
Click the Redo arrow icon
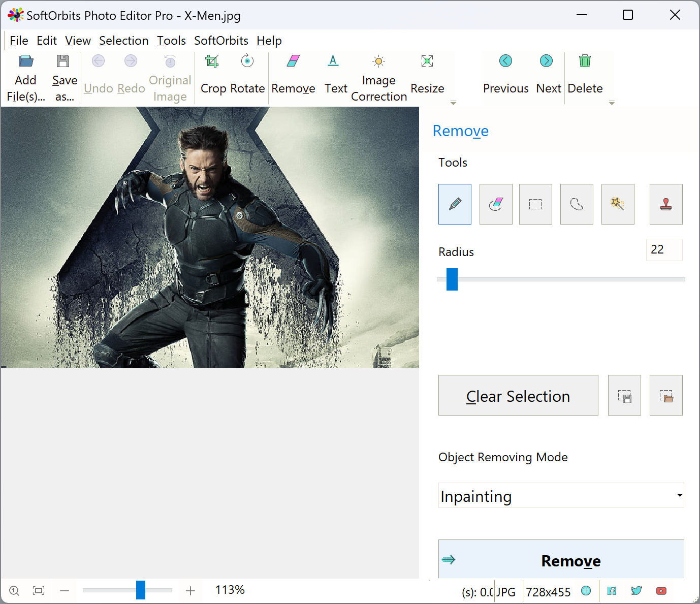tap(131, 61)
